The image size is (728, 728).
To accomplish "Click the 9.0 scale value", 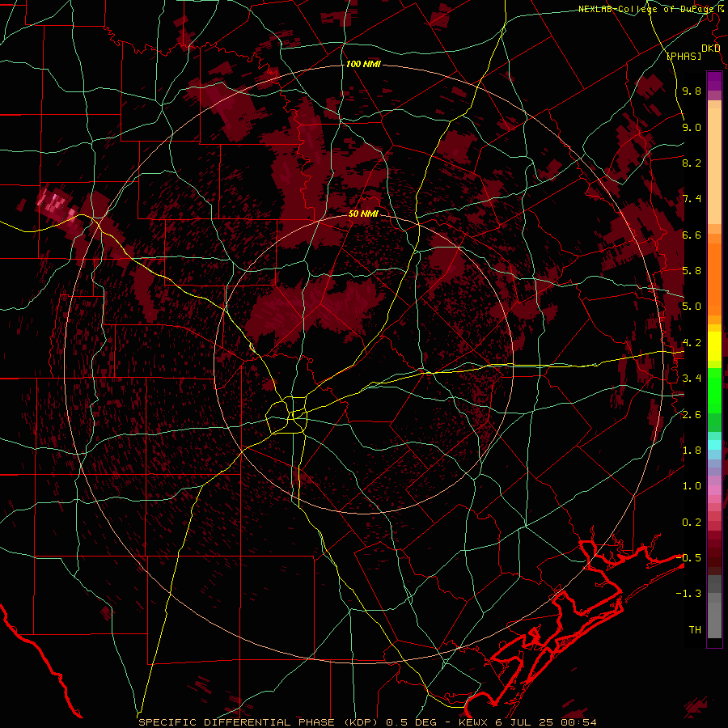I will click(x=692, y=127).
